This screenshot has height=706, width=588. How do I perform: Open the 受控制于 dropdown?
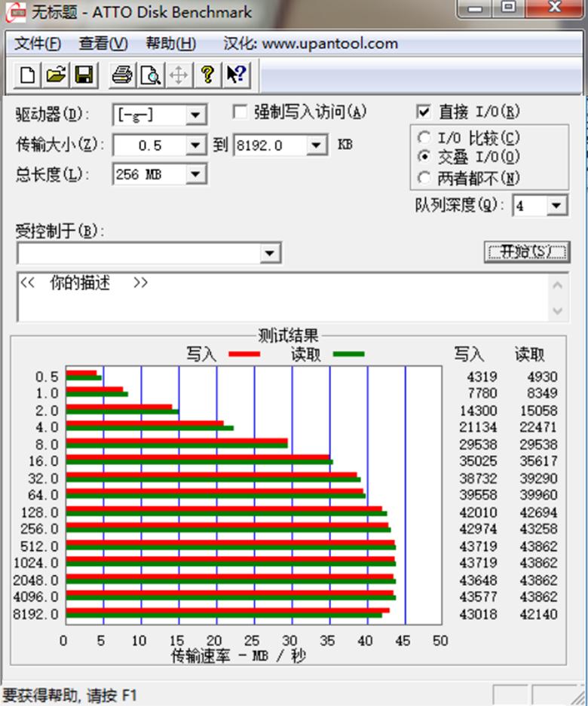pos(269,253)
